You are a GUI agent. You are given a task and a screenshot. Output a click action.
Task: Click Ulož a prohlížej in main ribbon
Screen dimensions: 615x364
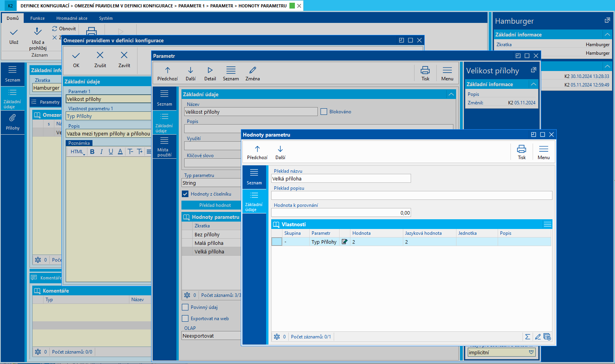38,39
